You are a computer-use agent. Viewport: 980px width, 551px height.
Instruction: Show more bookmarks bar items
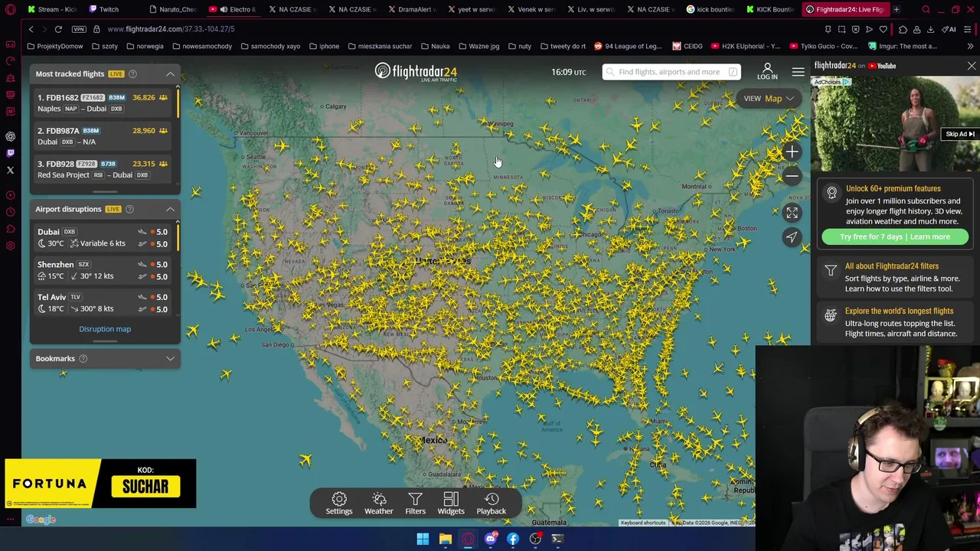click(972, 46)
